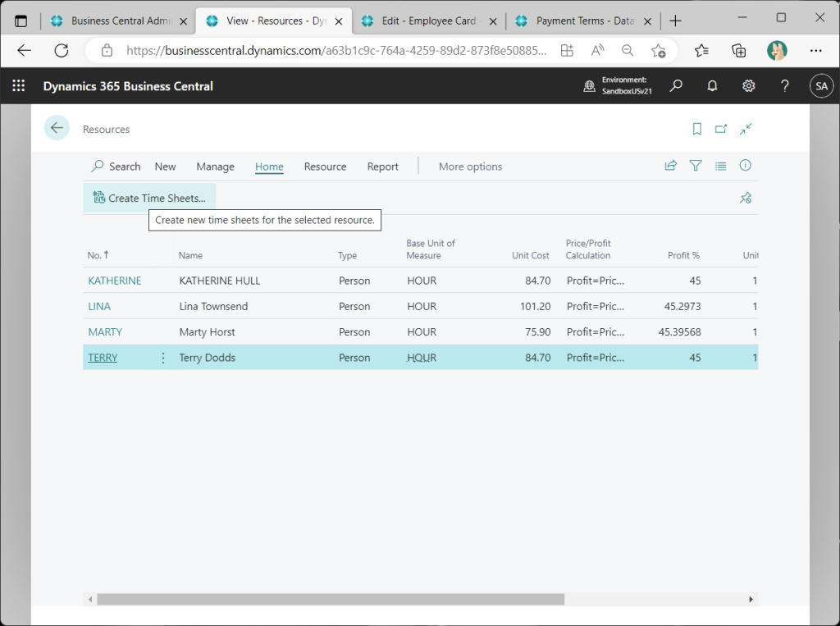840x626 pixels.
Task: Click the scrollbar right arrow
Action: click(x=751, y=599)
